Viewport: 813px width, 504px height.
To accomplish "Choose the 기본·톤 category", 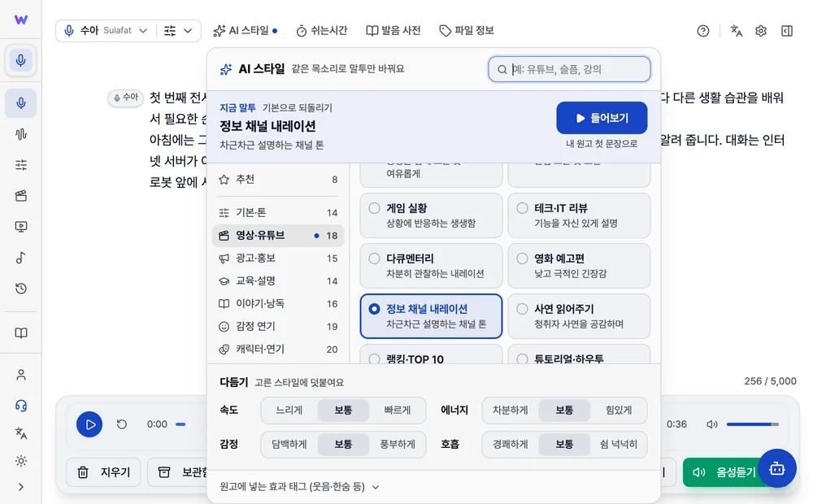I will [x=278, y=213].
